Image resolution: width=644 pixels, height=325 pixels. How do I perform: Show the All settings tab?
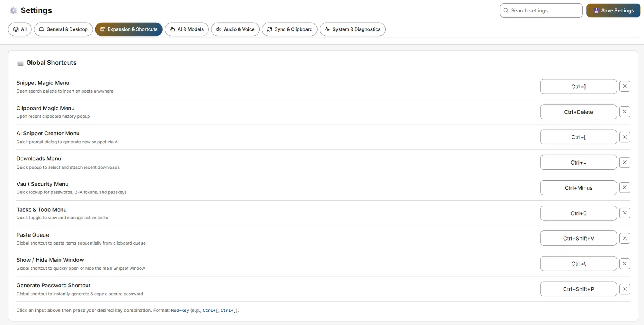tap(20, 29)
